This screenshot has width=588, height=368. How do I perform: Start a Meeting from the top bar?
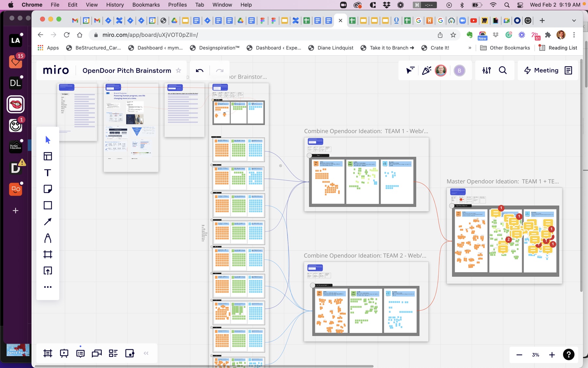[541, 70]
